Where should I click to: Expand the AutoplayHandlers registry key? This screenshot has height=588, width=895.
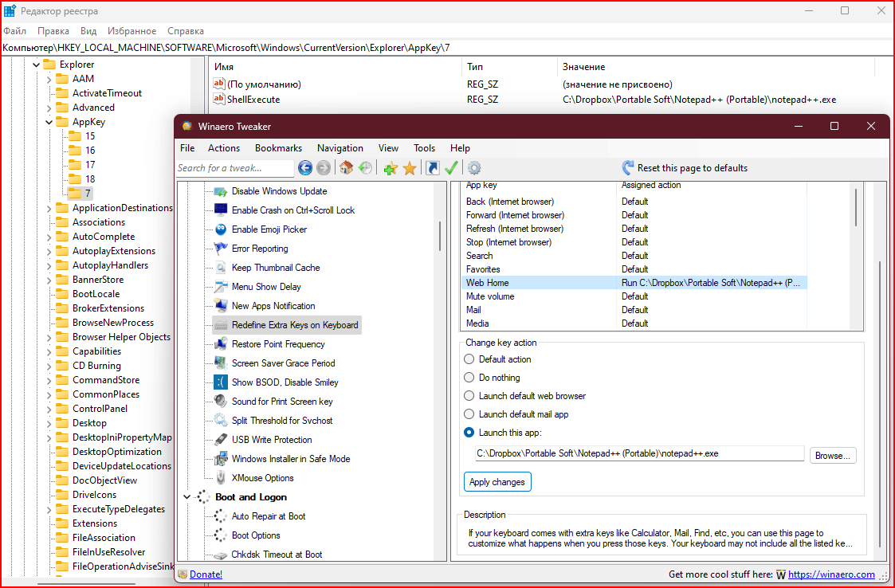pos(49,265)
